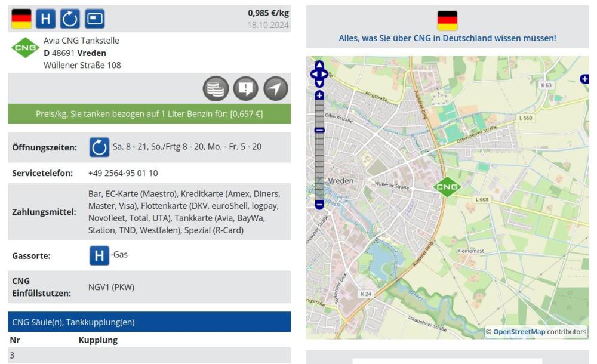Start navigation with the arrow icon button
The height and width of the screenshot is (364, 597).
pyautogui.click(x=276, y=89)
